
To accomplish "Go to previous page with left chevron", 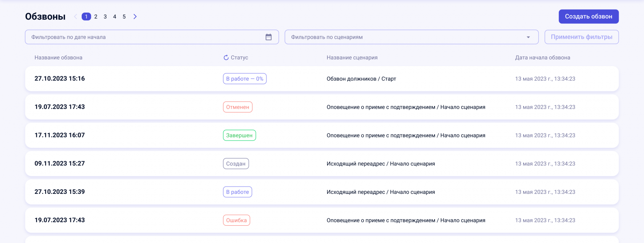I will coord(76,17).
